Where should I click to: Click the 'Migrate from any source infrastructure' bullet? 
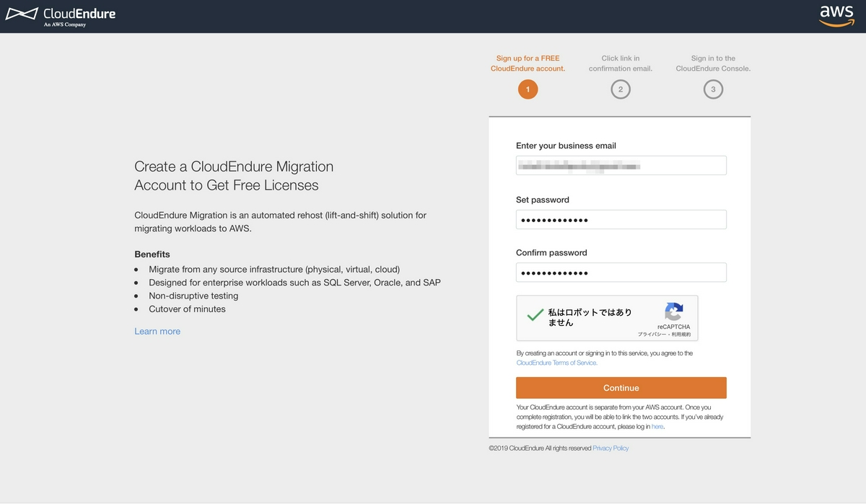[x=274, y=270]
